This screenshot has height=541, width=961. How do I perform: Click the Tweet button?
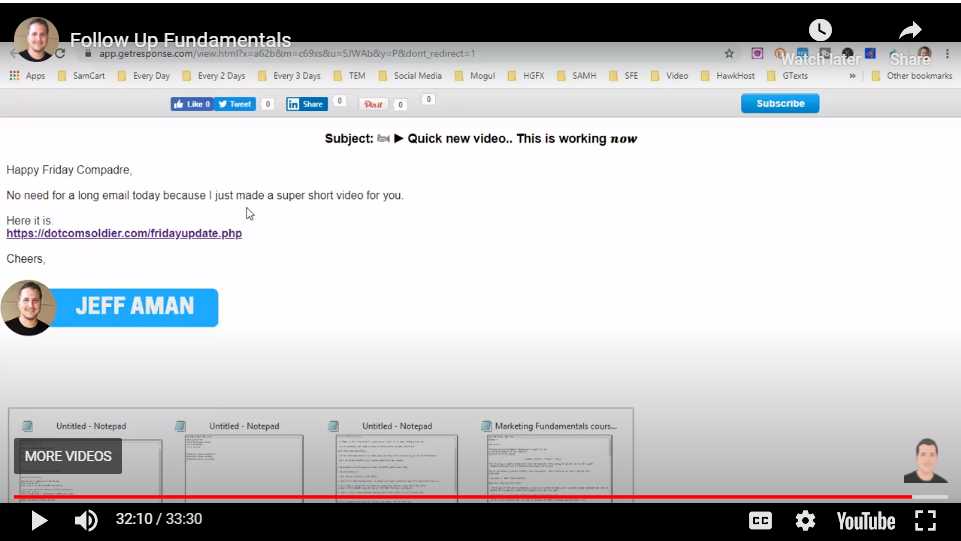pyautogui.click(x=235, y=104)
